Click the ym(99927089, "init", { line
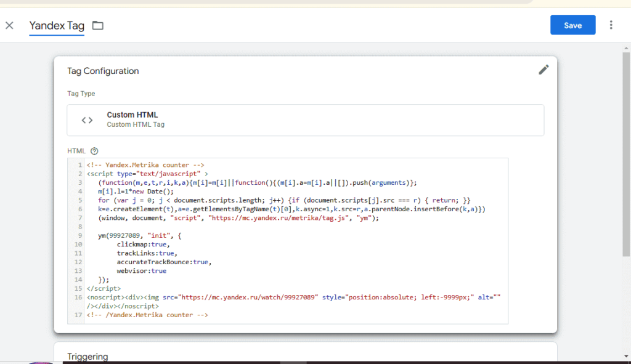 140,236
